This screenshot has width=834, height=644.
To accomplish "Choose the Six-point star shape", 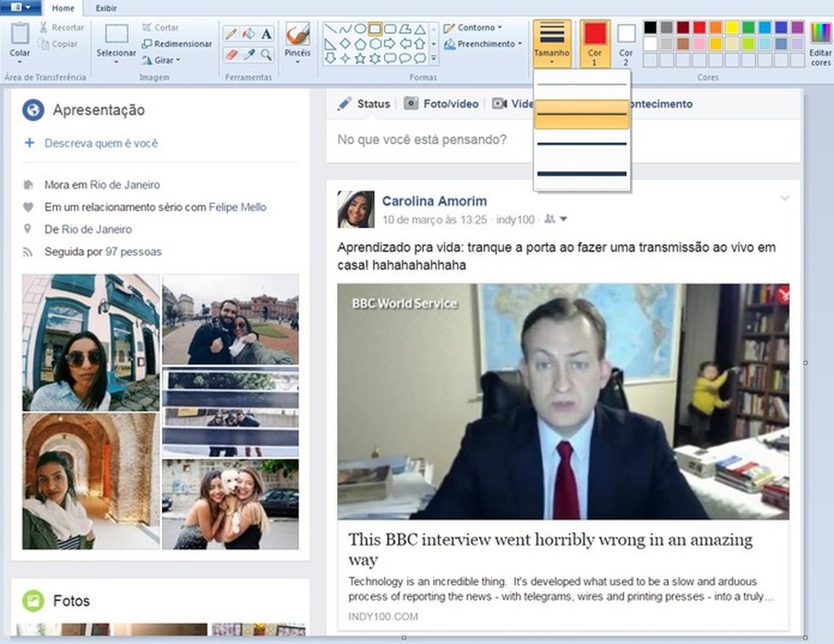I will [x=375, y=58].
